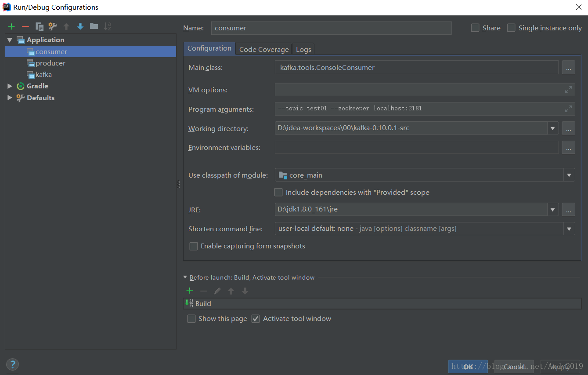588x375 pixels.
Task: Browse for Main class
Action: point(568,68)
